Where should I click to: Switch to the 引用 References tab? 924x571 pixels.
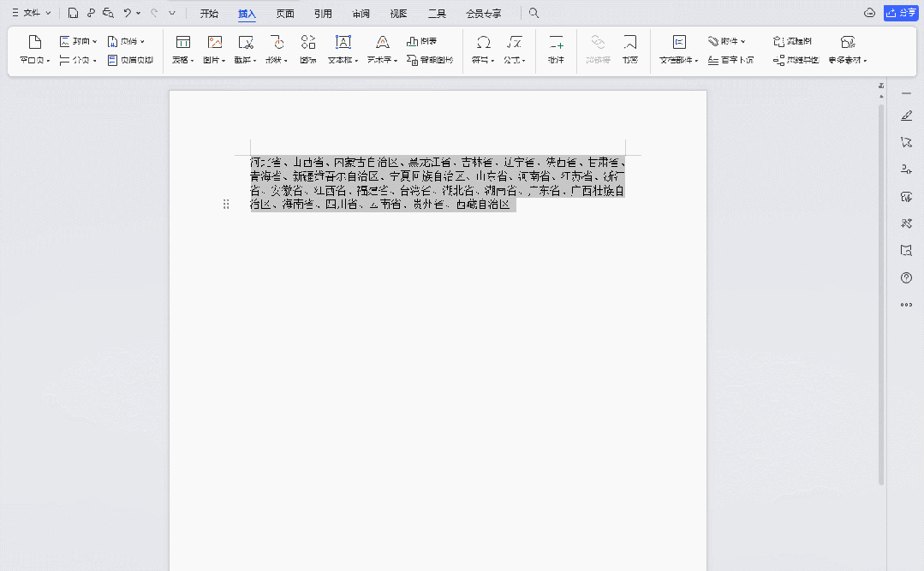click(x=323, y=13)
